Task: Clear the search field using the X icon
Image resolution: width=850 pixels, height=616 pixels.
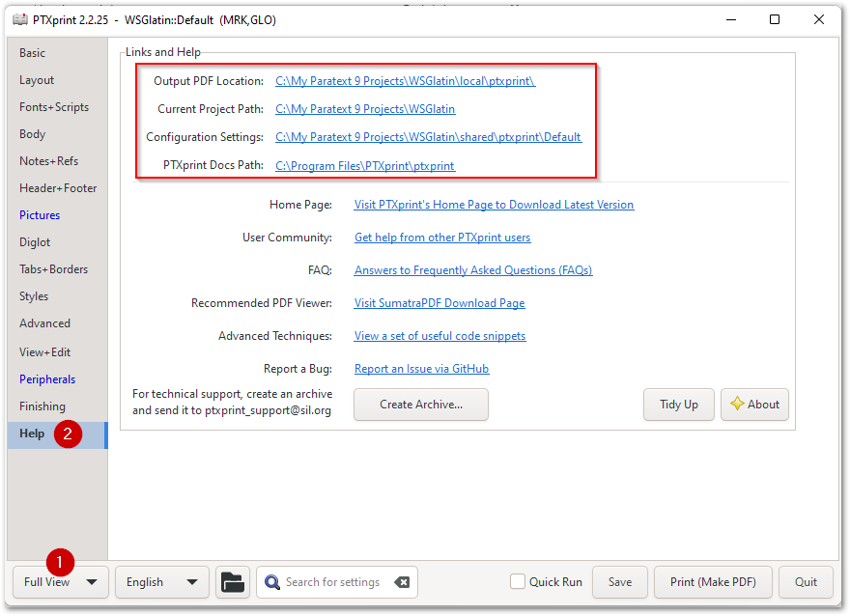Action: pyautogui.click(x=402, y=581)
